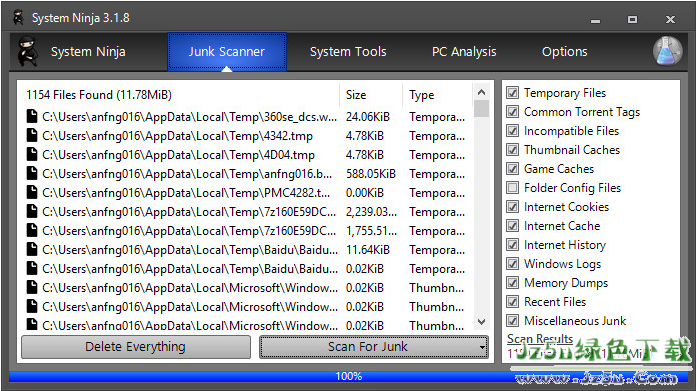
Task: Select file icon for 360se_dcs temp file
Action: click(32, 116)
